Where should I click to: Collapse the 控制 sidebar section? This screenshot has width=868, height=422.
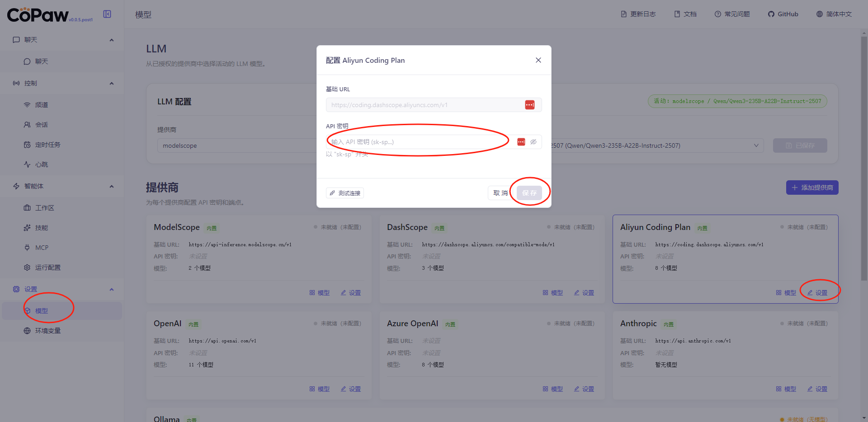coord(112,83)
